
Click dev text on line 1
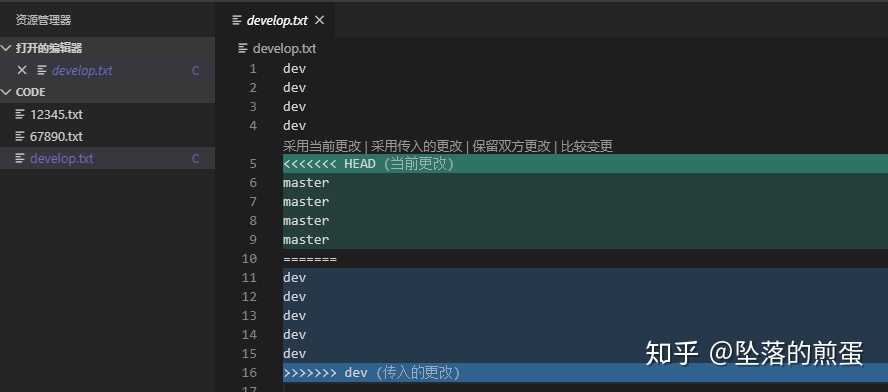click(x=294, y=69)
